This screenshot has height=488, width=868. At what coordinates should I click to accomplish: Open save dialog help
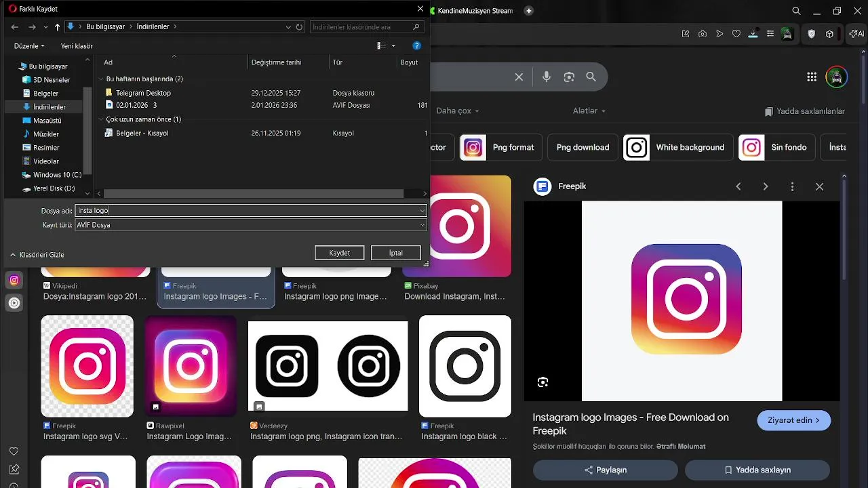tap(417, 46)
